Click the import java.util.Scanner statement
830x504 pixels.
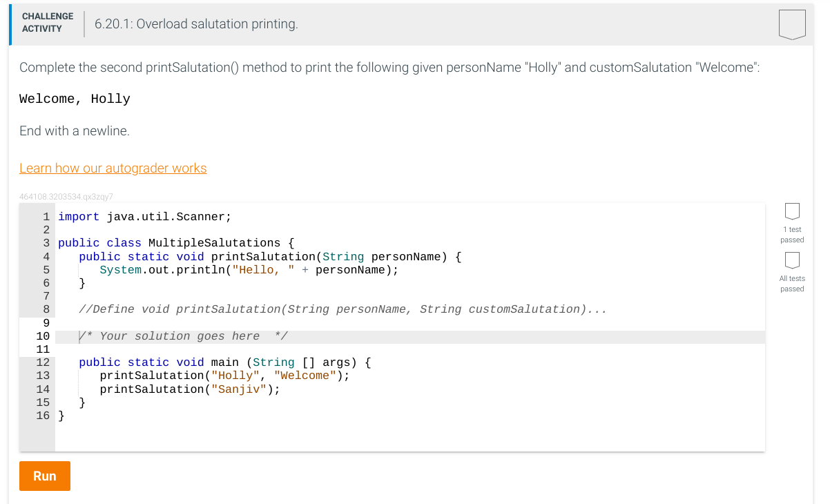(145, 216)
